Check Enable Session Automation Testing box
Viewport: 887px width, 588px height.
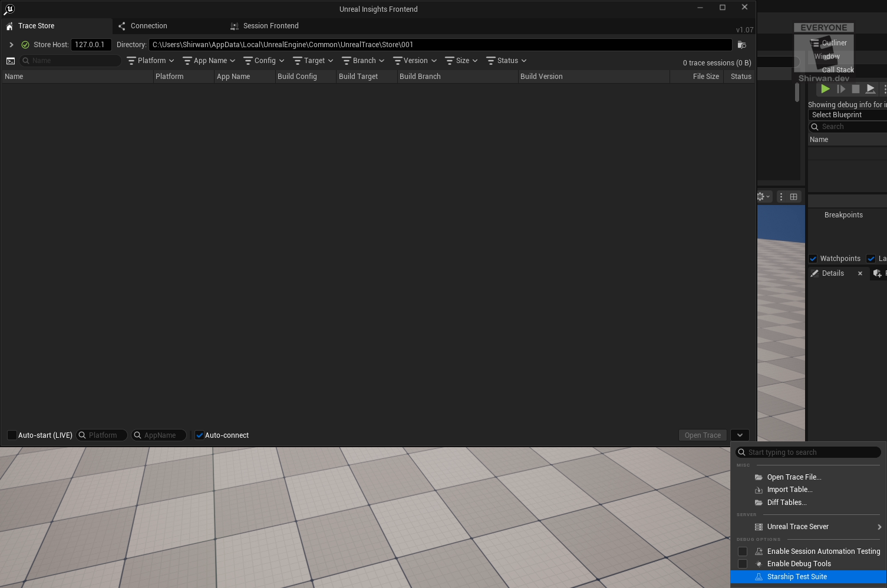[x=743, y=551]
